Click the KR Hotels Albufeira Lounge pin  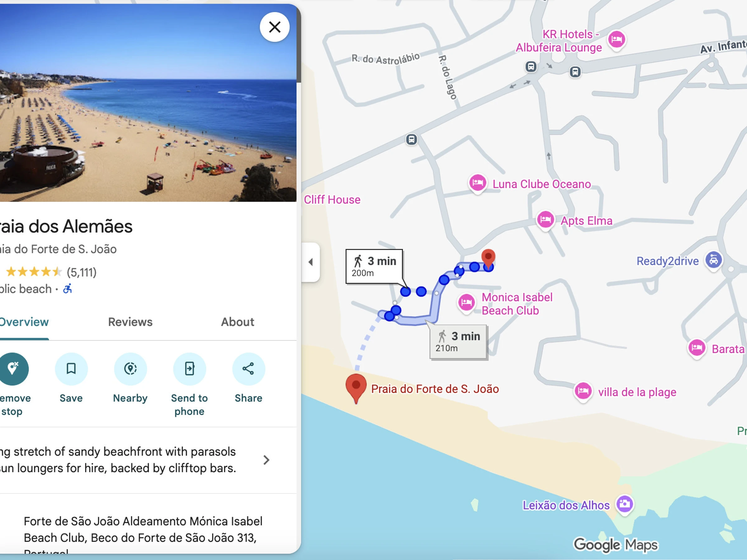pyautogui.click(x=617, y=40)
